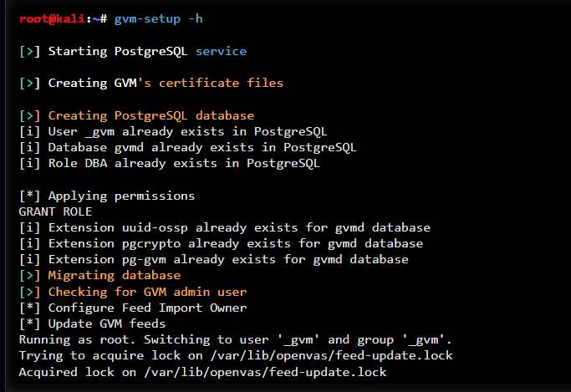Screen dimensions: 571x392
Task: Click the Trying to acquire lock line
Action: (x=235, y=355)
